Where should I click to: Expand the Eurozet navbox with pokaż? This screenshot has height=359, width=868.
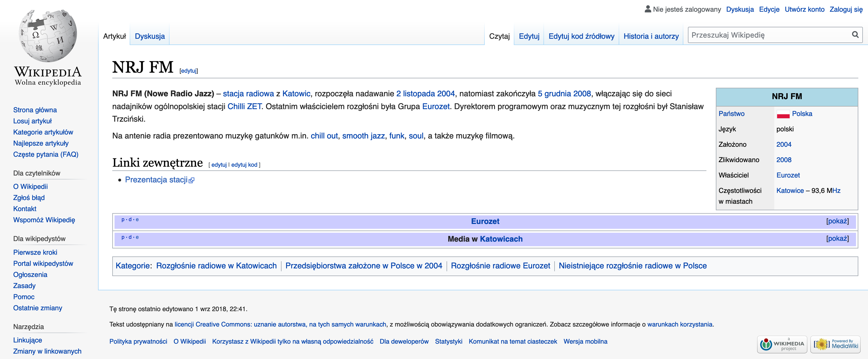pyautogui.click(x=837, y=221)
